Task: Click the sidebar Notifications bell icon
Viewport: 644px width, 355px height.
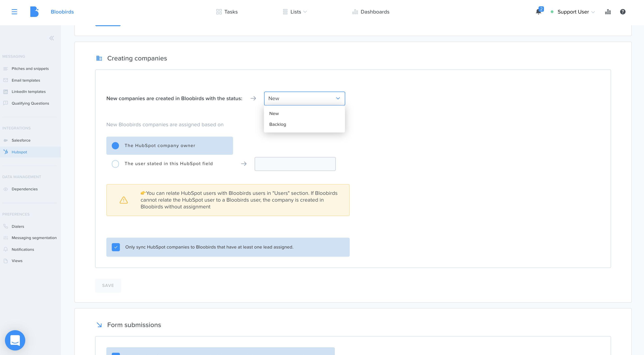Action: pos(5,249)
